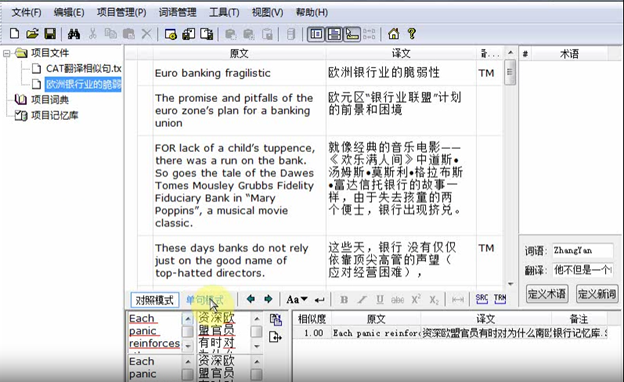
Task: Click the copy-to-target icon beside segment editor
Action: (x=275, y=319)
